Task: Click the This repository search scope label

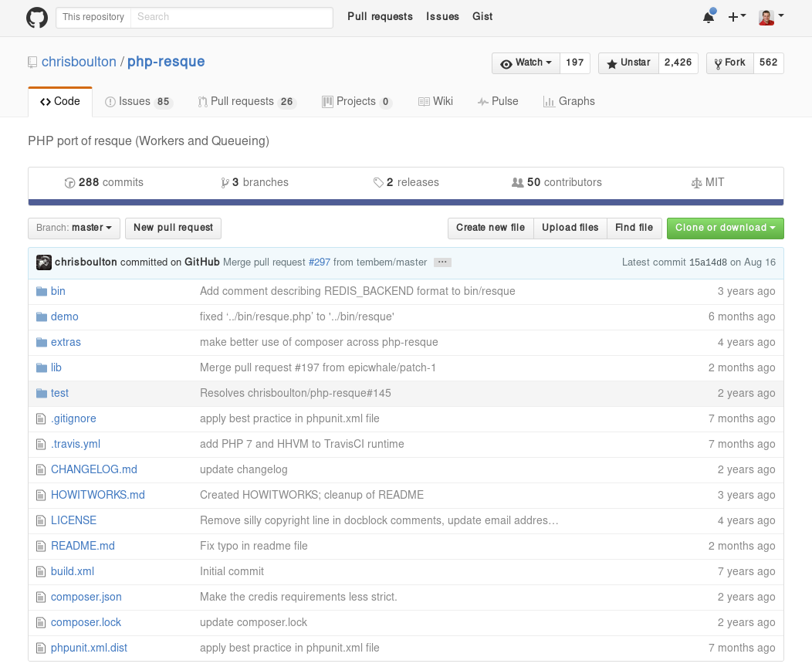Action: point(93,17)
